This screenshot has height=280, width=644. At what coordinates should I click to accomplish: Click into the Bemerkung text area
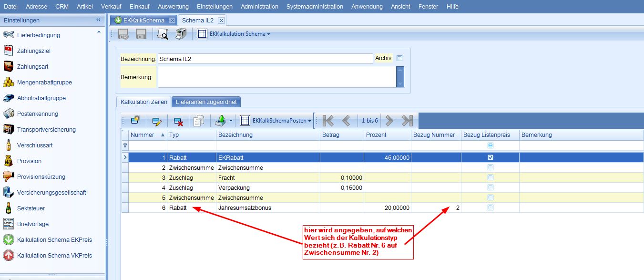(x=277, y=77)
